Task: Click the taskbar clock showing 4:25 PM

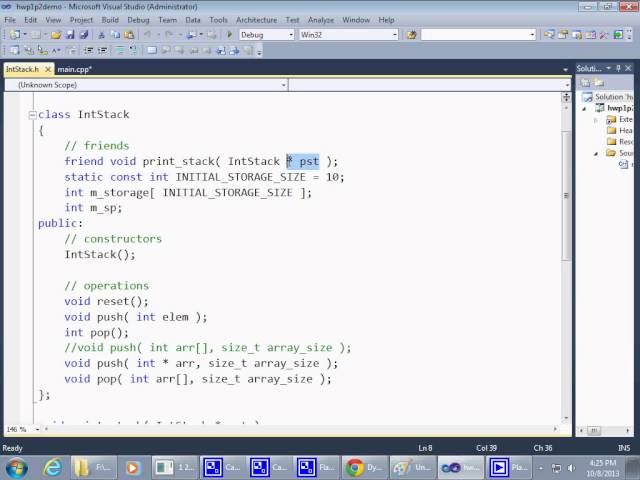Action: tap(602, 468)
